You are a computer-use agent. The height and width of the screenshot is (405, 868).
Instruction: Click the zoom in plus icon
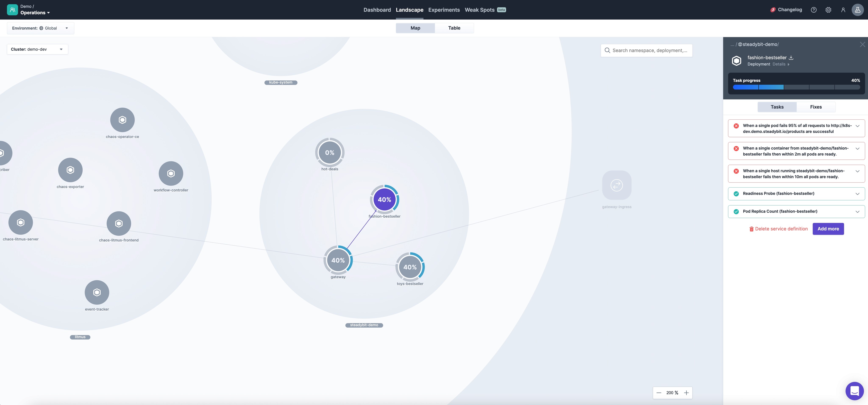click(x=686, y=393)
